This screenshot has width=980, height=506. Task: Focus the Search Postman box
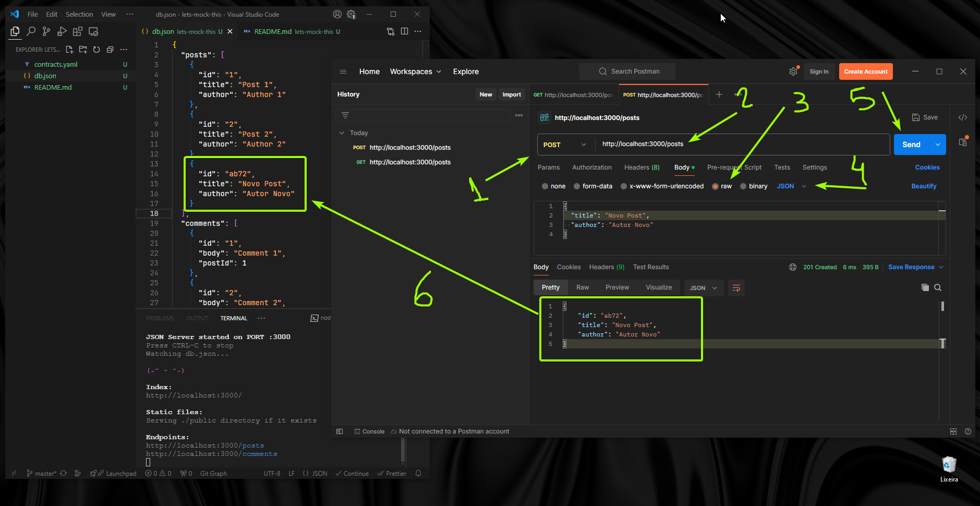point(627,71)
